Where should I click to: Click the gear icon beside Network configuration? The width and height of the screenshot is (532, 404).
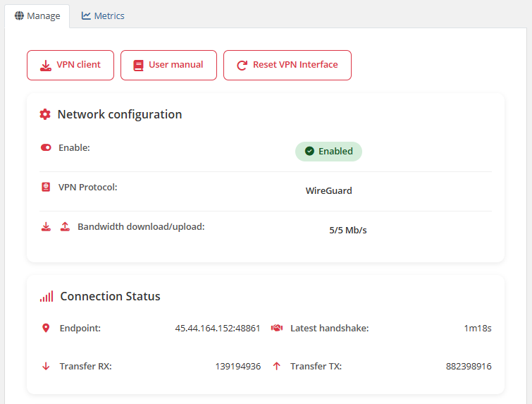point(45,114)
